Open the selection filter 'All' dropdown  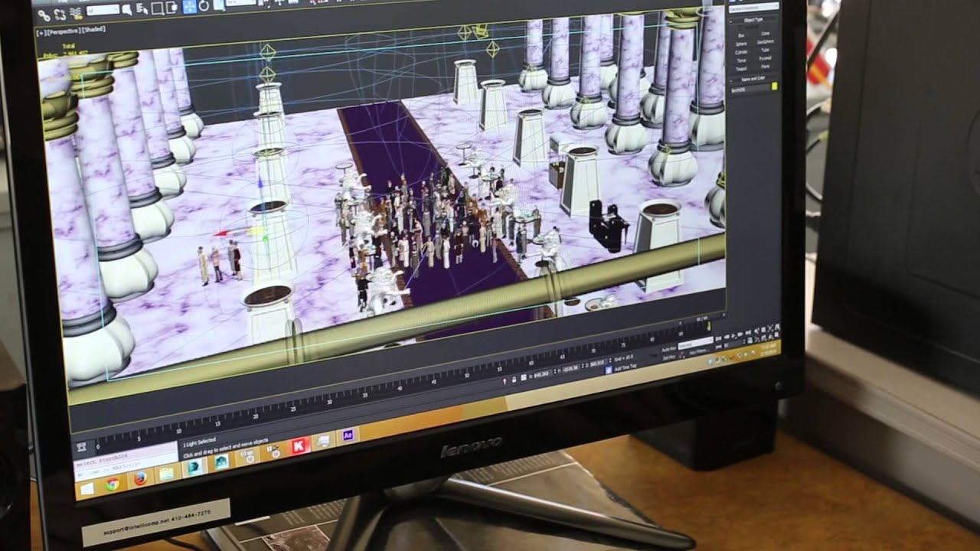coord(103,10)
